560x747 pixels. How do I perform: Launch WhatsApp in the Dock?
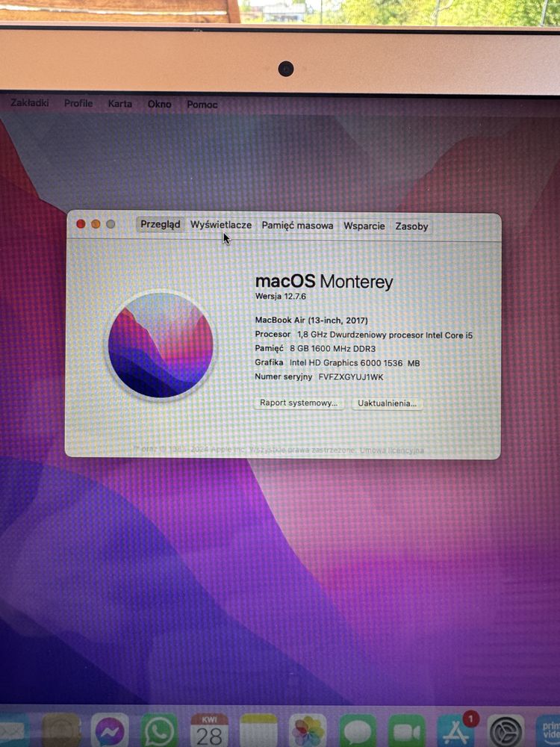pyautogui.click(x=159, y=731)
